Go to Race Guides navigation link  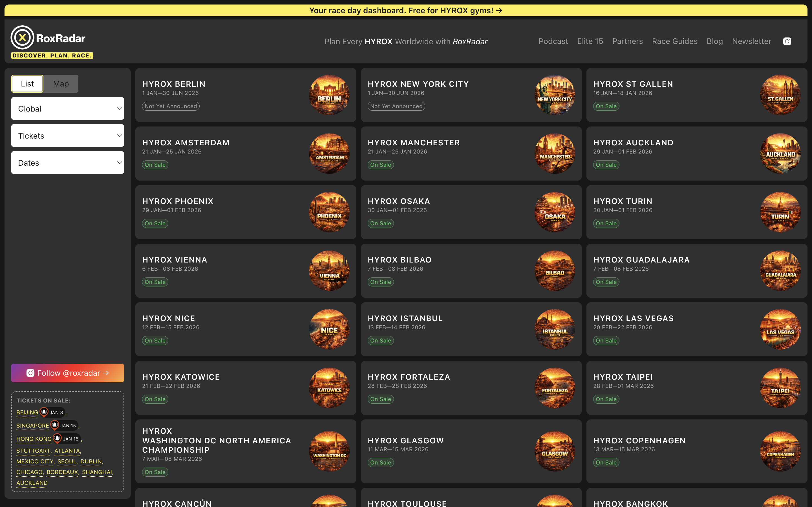coord(674,41)
